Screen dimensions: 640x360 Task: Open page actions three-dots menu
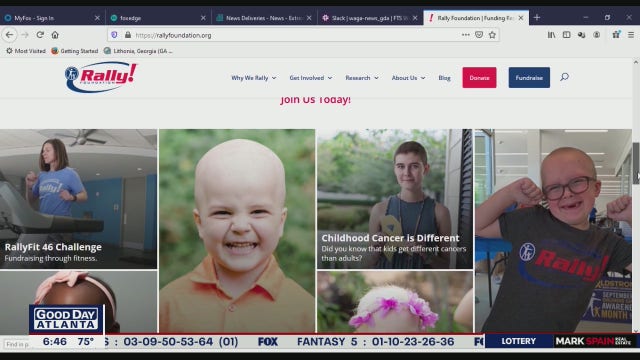click(465, 35)
